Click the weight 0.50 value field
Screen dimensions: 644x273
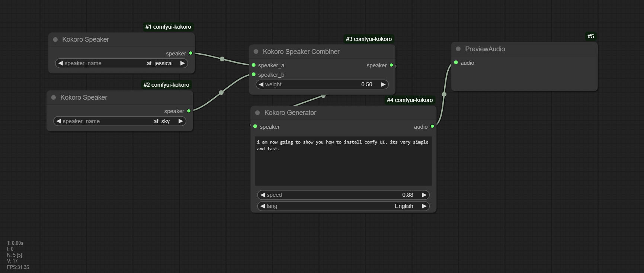pos(322,84)
